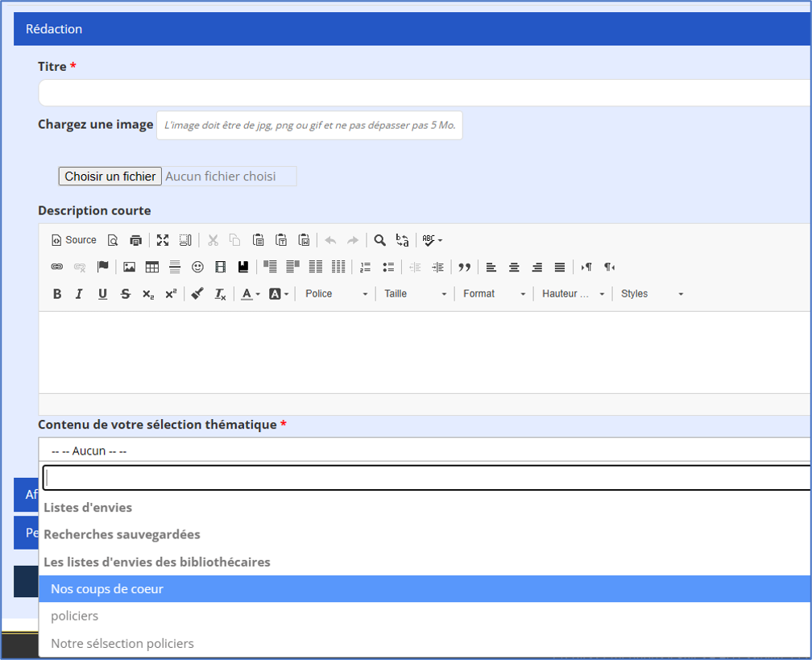This screenshot has height=660, width=812.
Task: Select 'Notre sélsection policiers' option
Action: [425, 643]
